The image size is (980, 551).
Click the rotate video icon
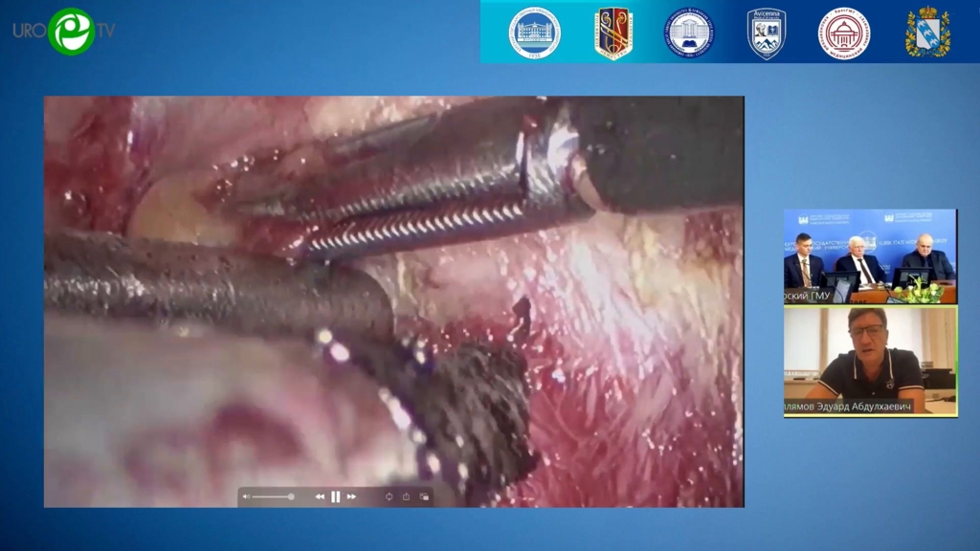(389, 496)
